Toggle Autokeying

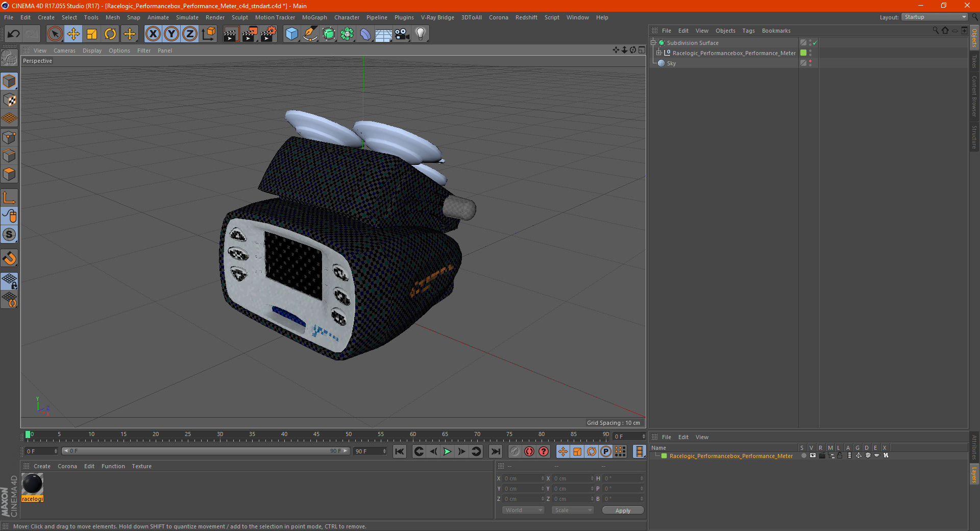[529, 451]
